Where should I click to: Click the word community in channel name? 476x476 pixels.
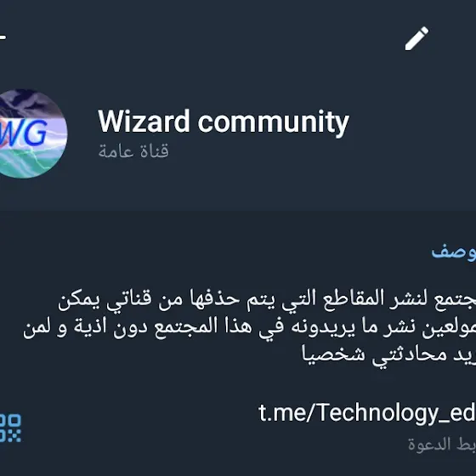(274, 123)
